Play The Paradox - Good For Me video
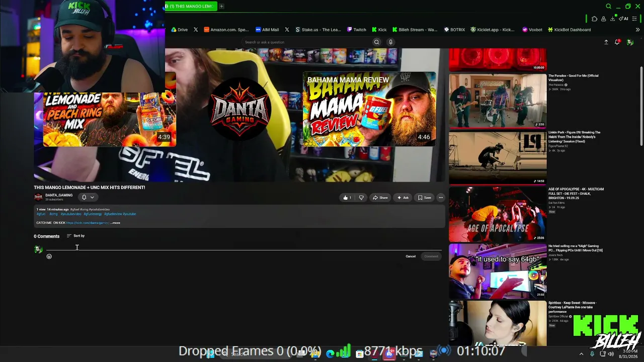 pyautogui.click(x=498, y=101)
